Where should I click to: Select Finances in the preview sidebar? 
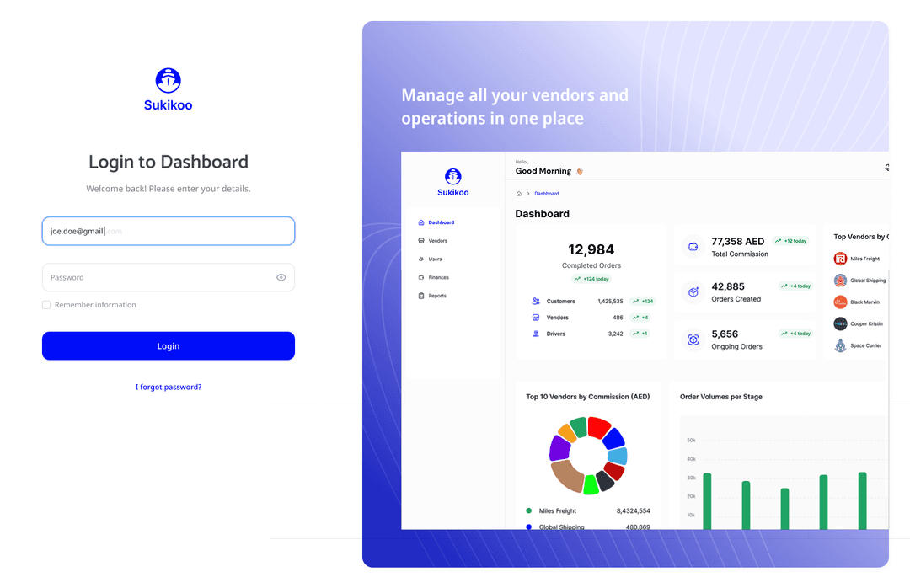point(438,277)
